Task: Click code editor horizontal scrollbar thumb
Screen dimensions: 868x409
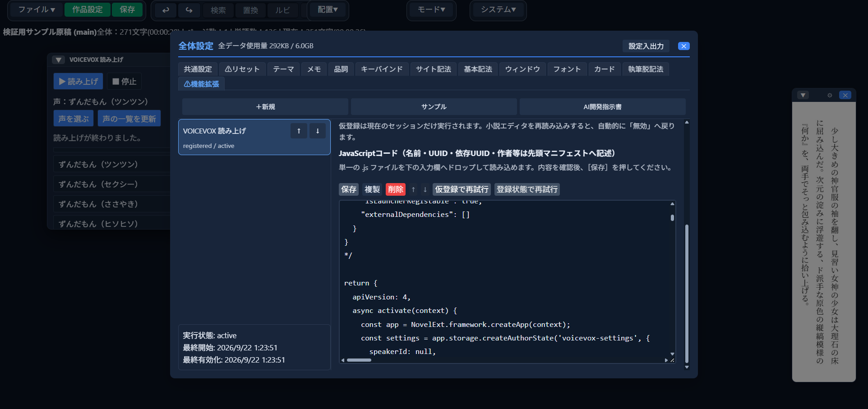Action: click(x=359, y=360)
